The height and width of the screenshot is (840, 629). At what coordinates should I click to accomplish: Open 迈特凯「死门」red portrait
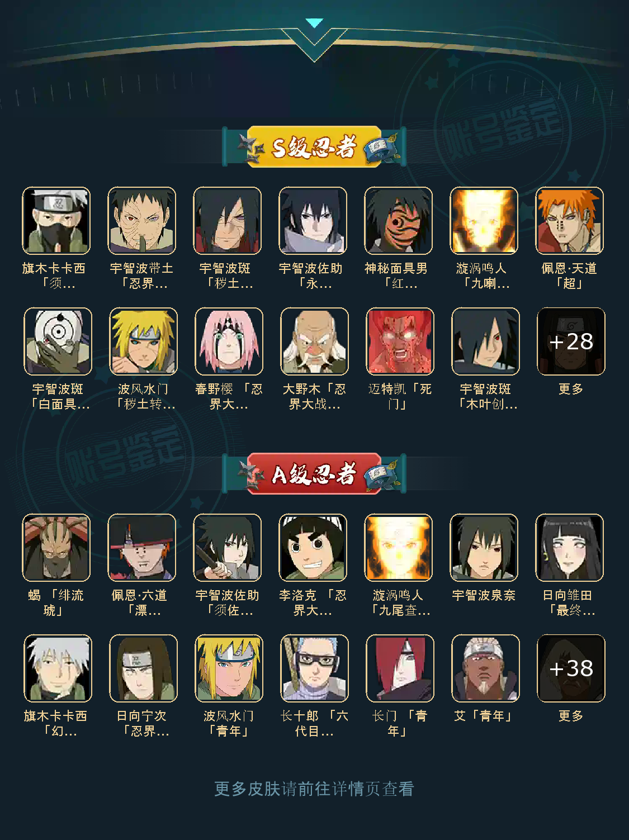pos(400,341)
